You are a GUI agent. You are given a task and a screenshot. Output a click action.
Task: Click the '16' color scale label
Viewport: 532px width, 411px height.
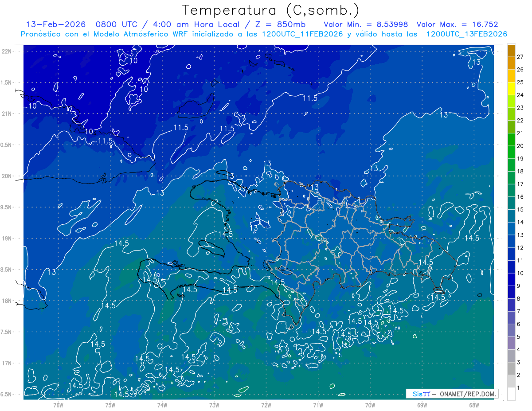click(520, 197)
